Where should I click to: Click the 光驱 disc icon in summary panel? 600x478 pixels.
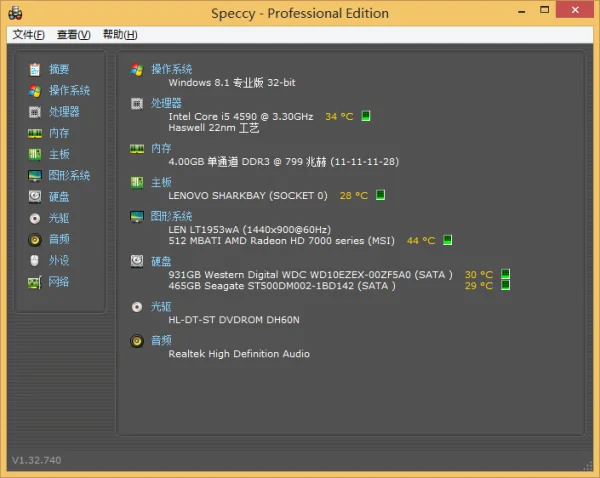click(137, 307)
